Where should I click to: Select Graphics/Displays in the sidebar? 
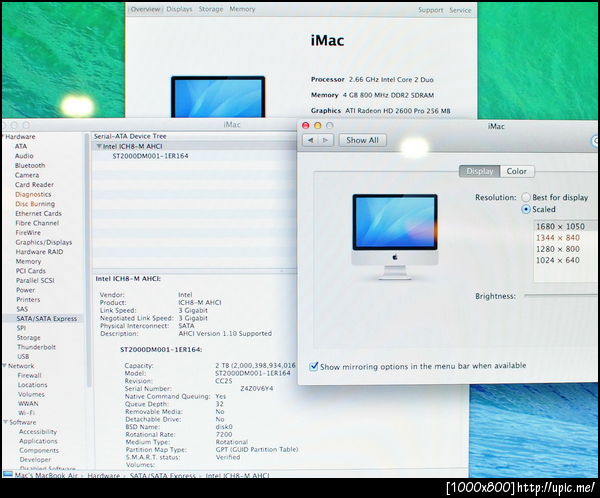click(44, 242)
